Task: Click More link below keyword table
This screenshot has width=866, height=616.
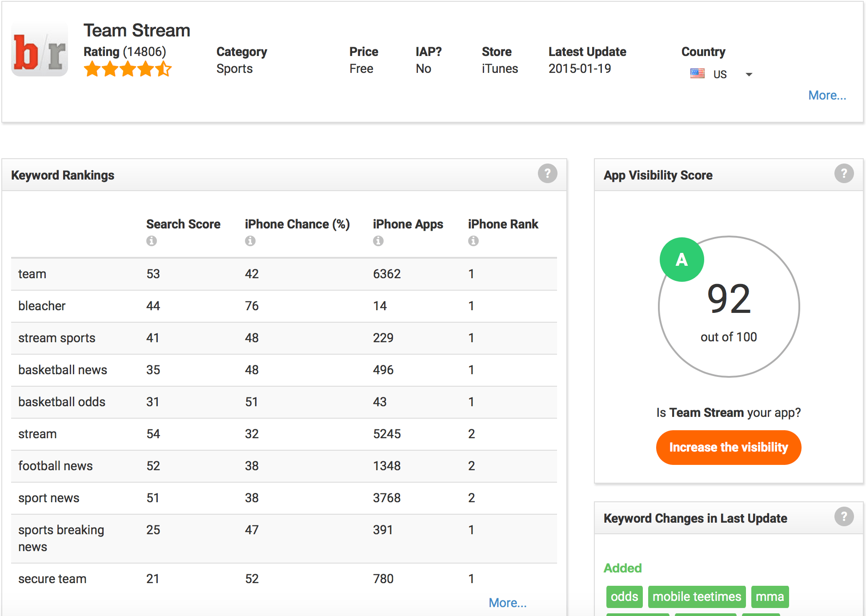Action: (x=507, y=603)
